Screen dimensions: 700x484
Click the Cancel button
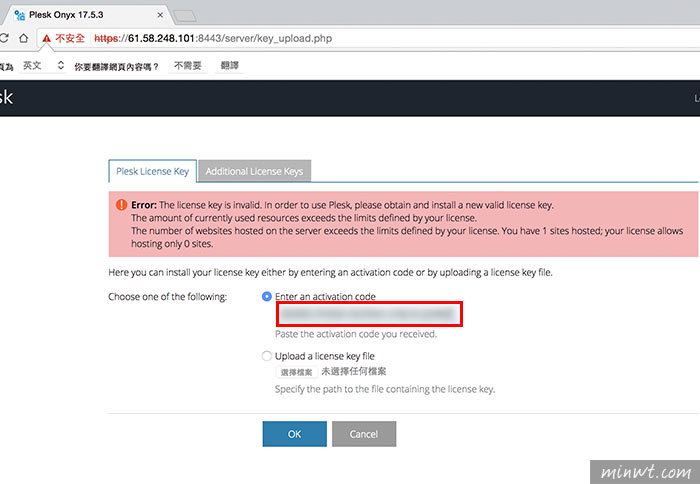[x=364, y=434]
